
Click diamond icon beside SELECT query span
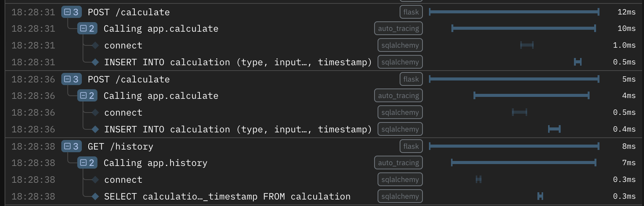click(95, 196)
